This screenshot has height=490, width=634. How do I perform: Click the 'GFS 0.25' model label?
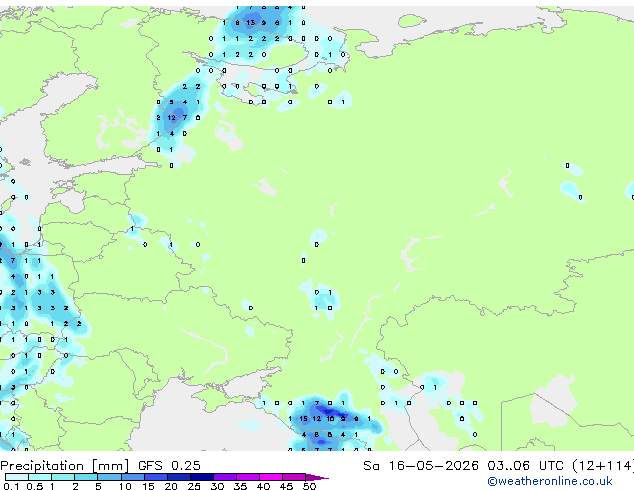coord(169,466)
